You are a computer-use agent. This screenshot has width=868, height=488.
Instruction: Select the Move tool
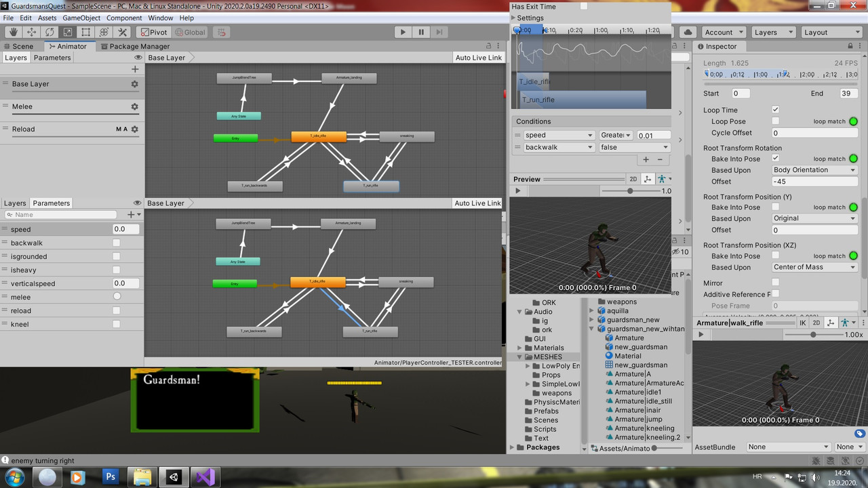tap(32, 32)
